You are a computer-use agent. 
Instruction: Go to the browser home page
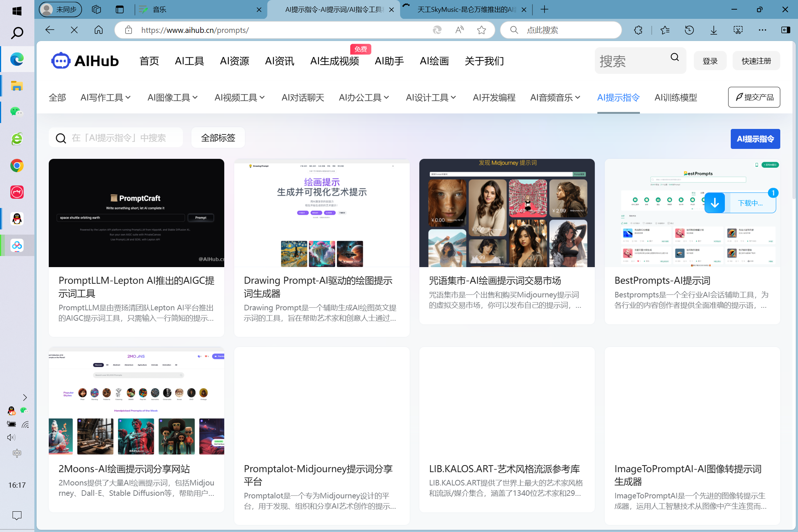click(99, 30)
